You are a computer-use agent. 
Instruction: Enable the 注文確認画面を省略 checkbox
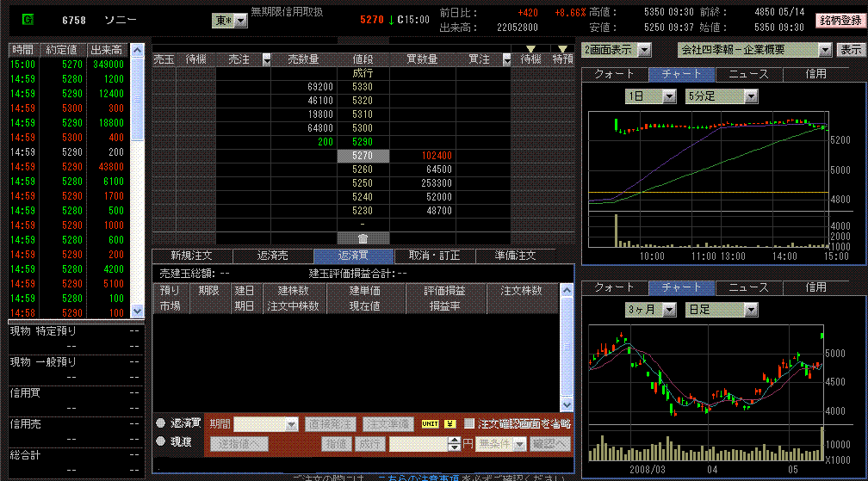pos(469,423)
